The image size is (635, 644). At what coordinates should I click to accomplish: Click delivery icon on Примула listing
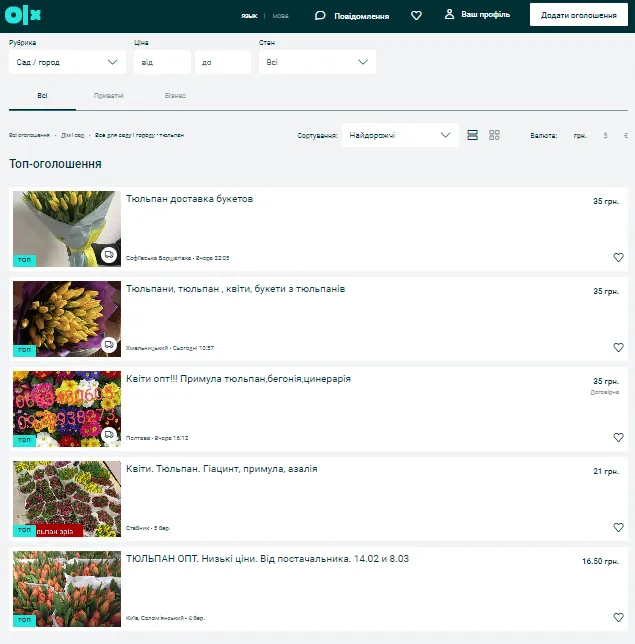[x=108, y=435]
